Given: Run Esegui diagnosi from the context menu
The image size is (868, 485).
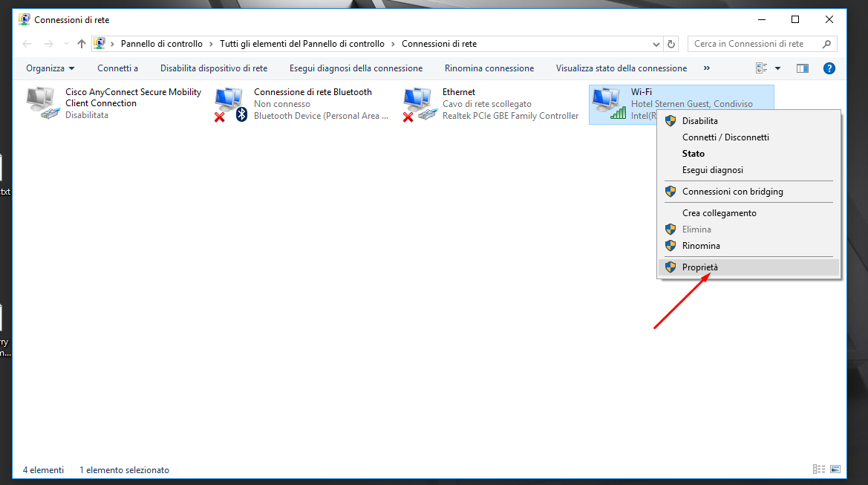Looking at the screenshot, I should 749,170.
